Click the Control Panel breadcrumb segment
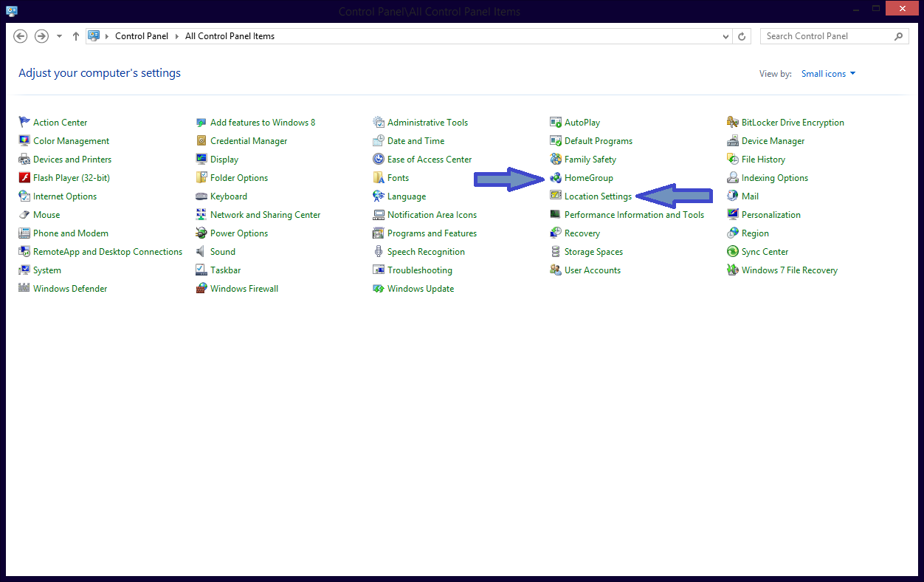 pyautogui.click(x=142, y=36)
